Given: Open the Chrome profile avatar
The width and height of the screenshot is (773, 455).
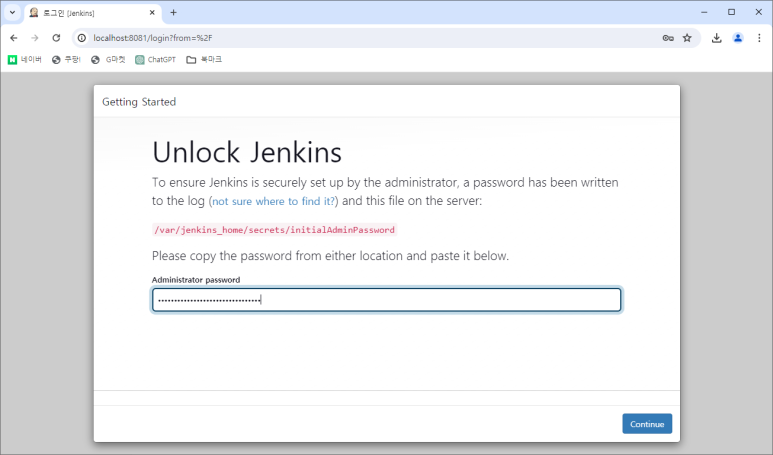Looking at the screenshot, I should coord(738,38).
